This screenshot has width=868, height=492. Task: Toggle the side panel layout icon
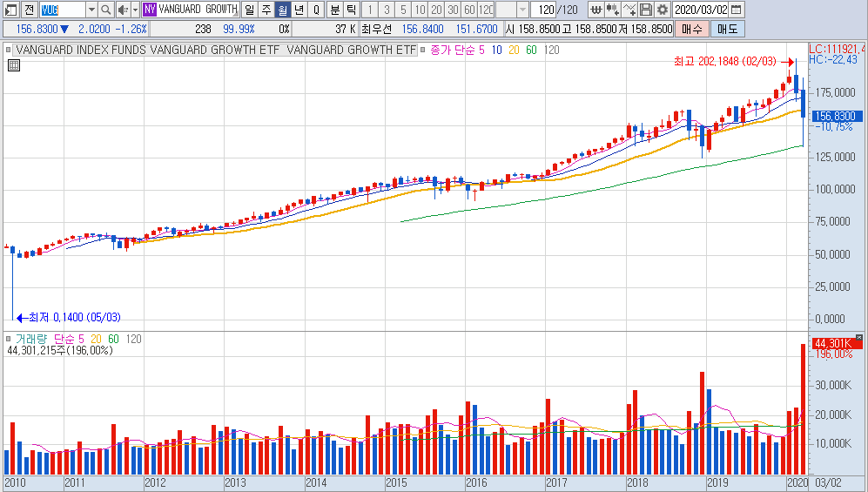coord(11,10)
